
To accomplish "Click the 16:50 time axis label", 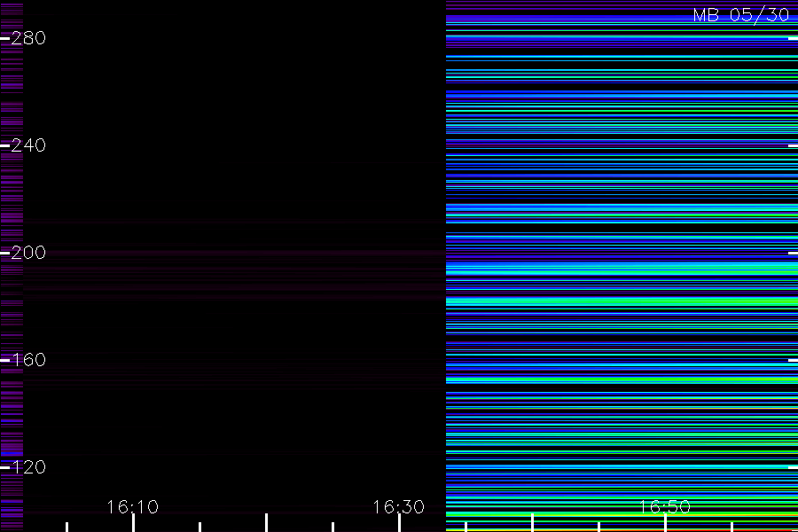I will click(x=665, y=507).
